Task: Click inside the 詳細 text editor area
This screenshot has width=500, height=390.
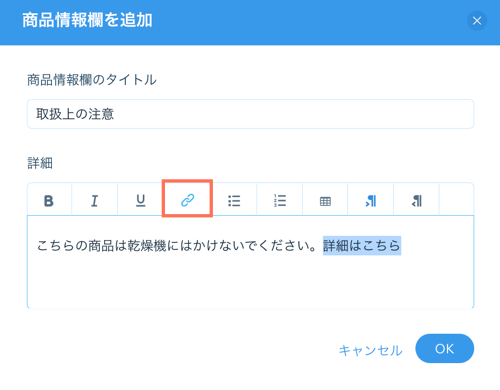Action: [x=250, y=262]
